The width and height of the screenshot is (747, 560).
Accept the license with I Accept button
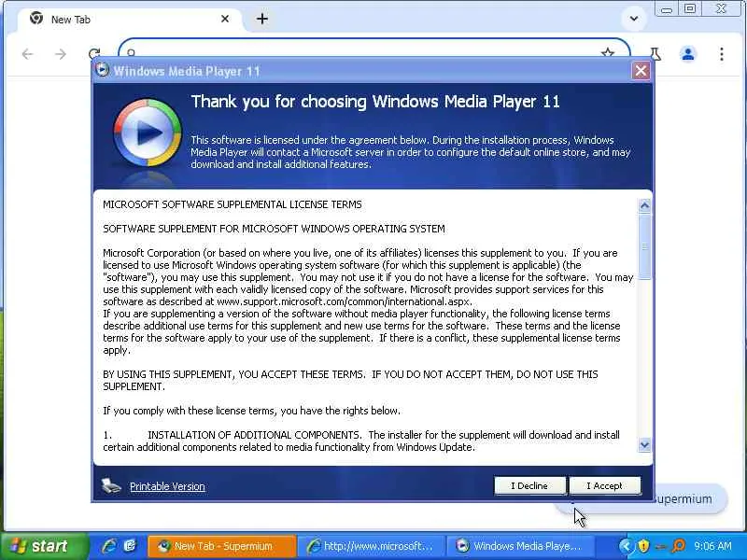604,485
